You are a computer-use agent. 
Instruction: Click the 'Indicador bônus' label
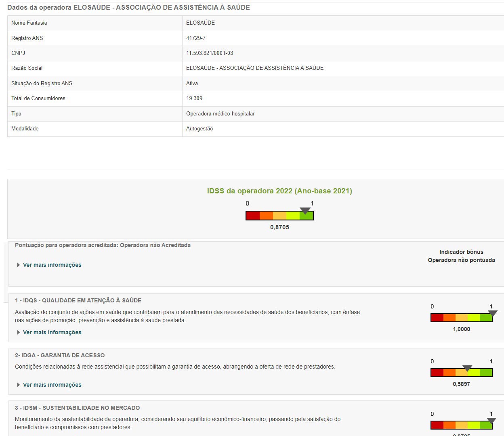461,252
